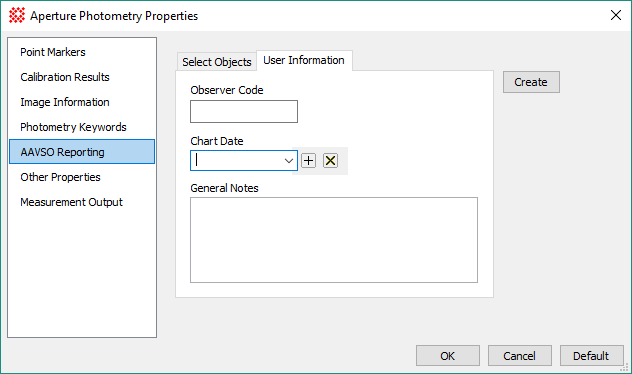Click the red Mira app icon in title bar

coord(17,15)
